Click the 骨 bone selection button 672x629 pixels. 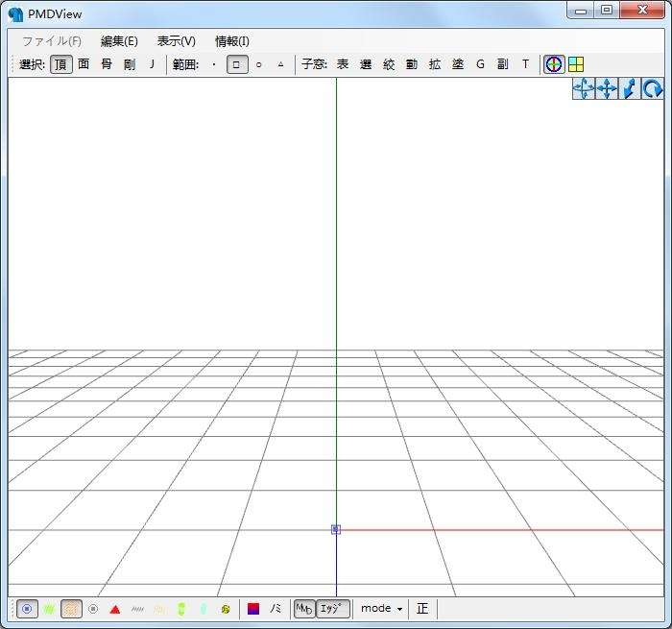tap(107, 64)
